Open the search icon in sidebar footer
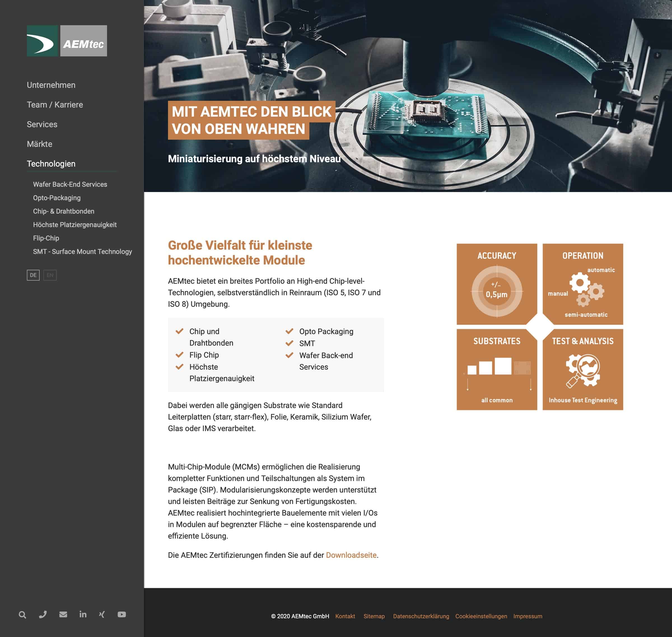 click(x=22, y=615)
